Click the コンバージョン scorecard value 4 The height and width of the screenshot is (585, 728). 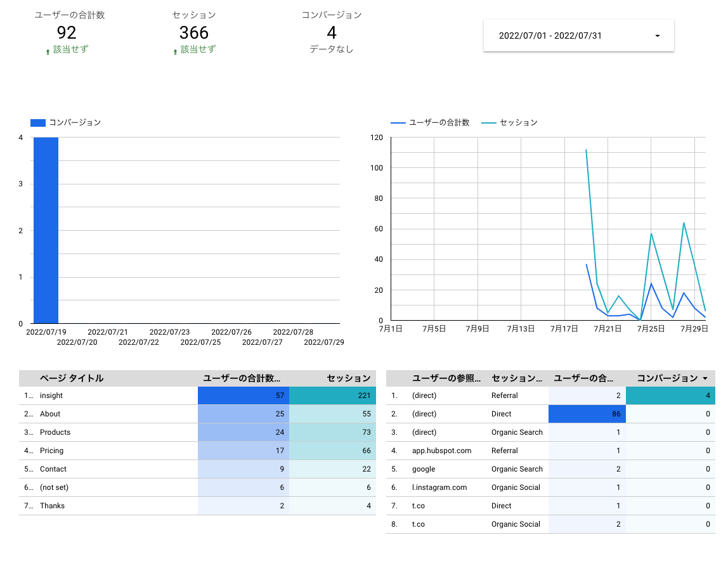[x=332, y=32]
